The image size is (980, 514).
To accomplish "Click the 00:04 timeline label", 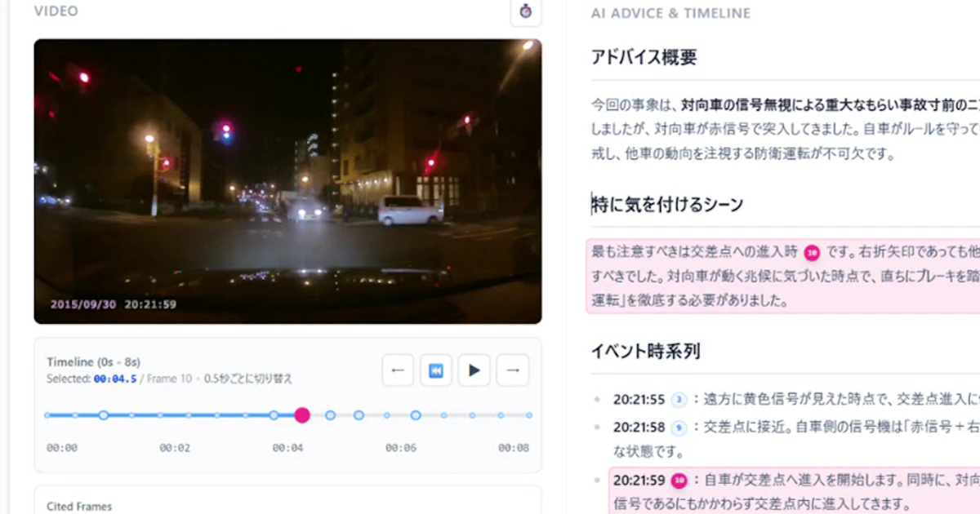I will 287,448.
